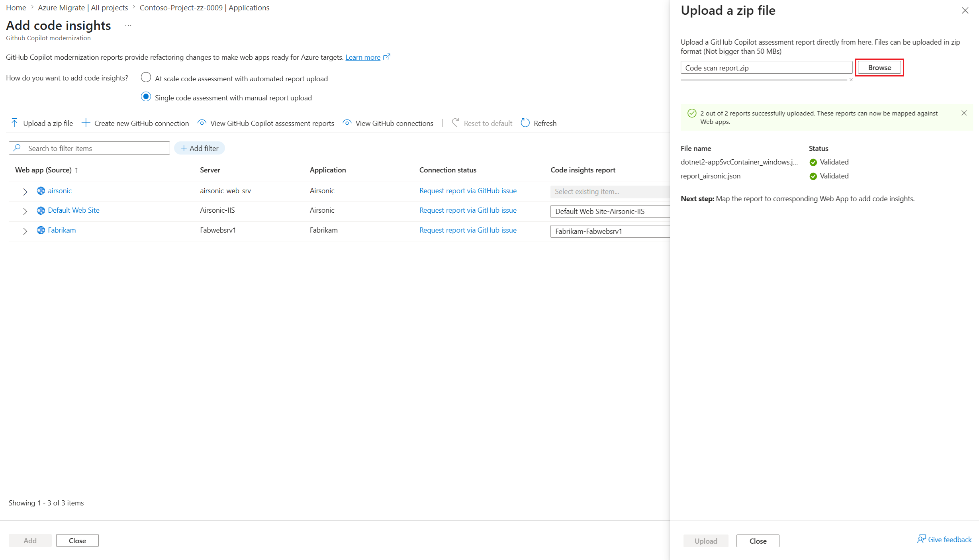The width and height of the screenshot is (979, 560).
Task: Open the Learn more link
Action: click(363, 57)
